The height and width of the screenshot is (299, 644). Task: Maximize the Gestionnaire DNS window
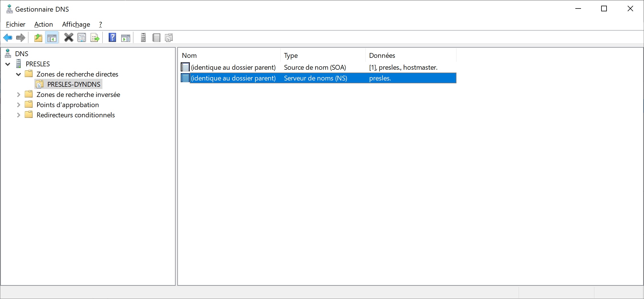[604, 9]
